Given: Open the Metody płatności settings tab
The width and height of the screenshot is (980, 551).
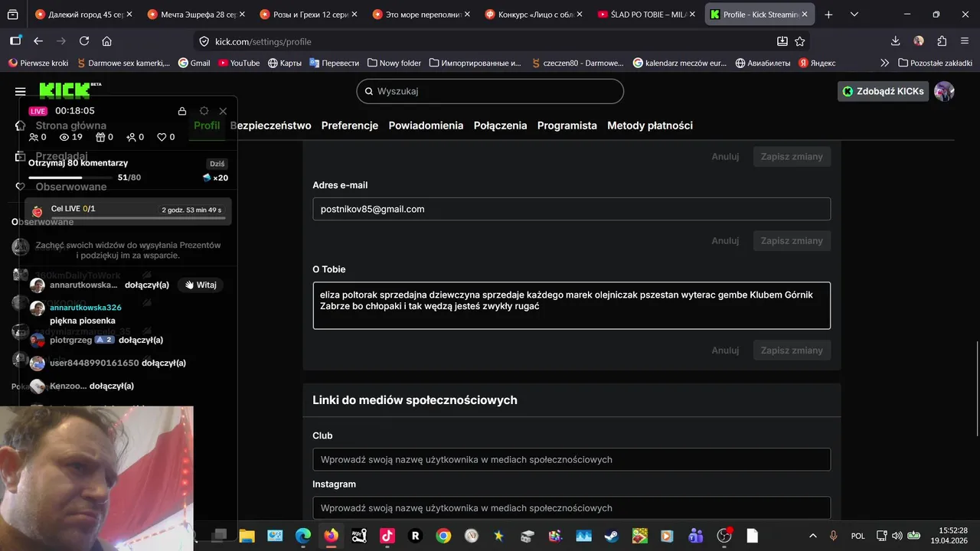Looking at the screenshot, I should (650, 126).
